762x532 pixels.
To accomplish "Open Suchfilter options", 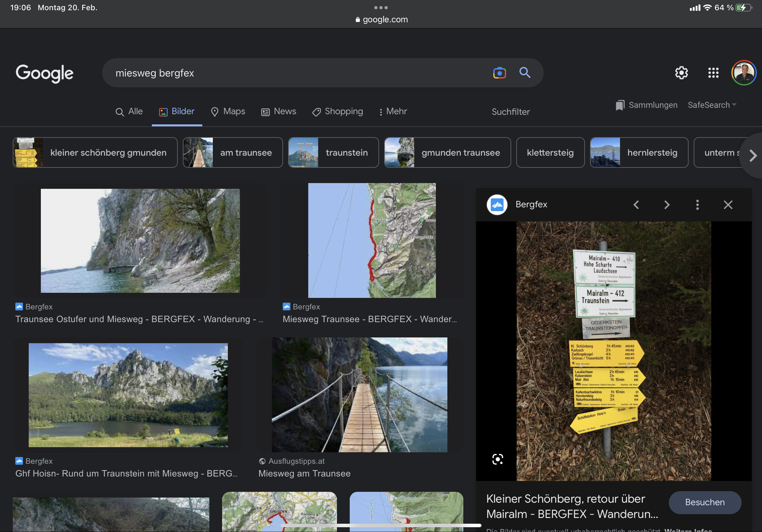I will pyautogui.click(x=511, y=112).
